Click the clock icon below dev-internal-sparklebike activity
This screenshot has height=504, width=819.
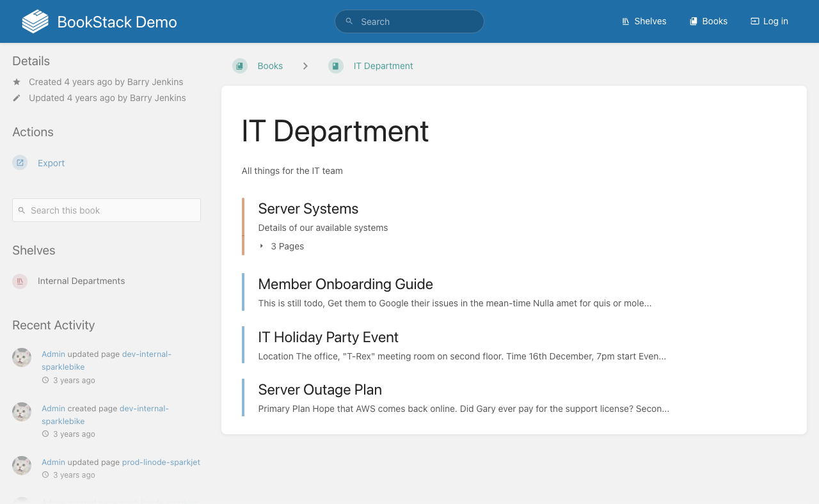(44, 380)
